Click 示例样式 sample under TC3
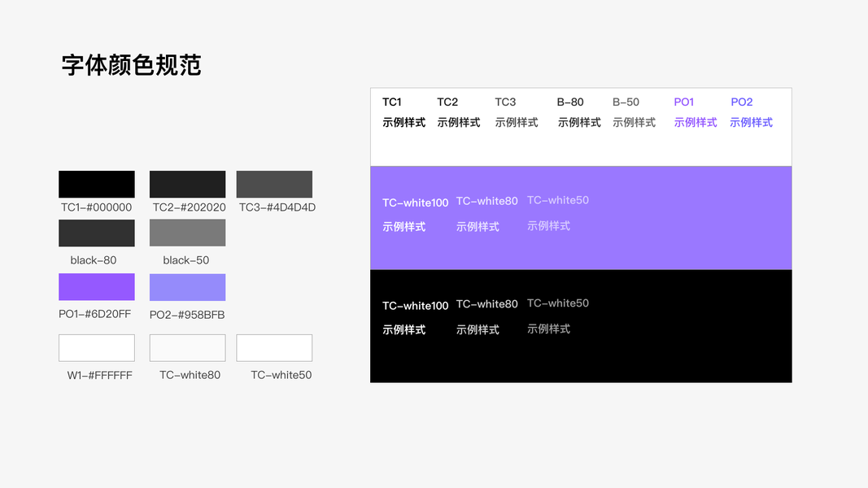The height and width of the screenshot is (488, 868). point(517,122)
